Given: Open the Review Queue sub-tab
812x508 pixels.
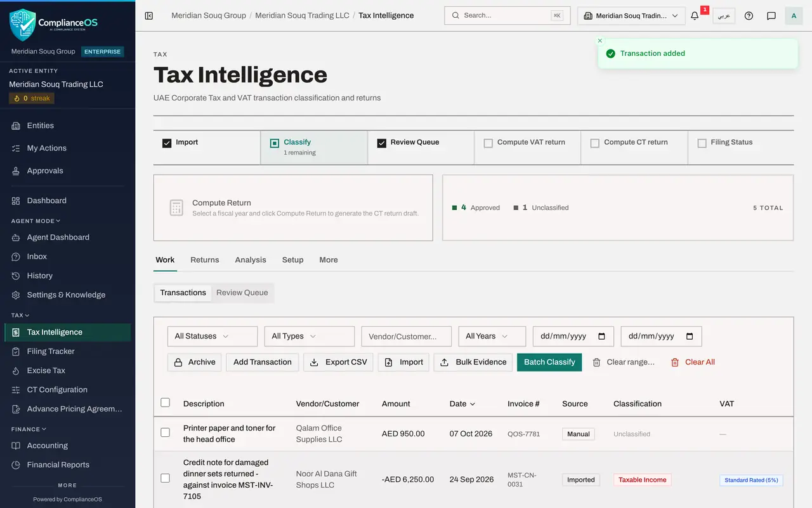Looking at the screenshot, I should (x=242, y=293).
